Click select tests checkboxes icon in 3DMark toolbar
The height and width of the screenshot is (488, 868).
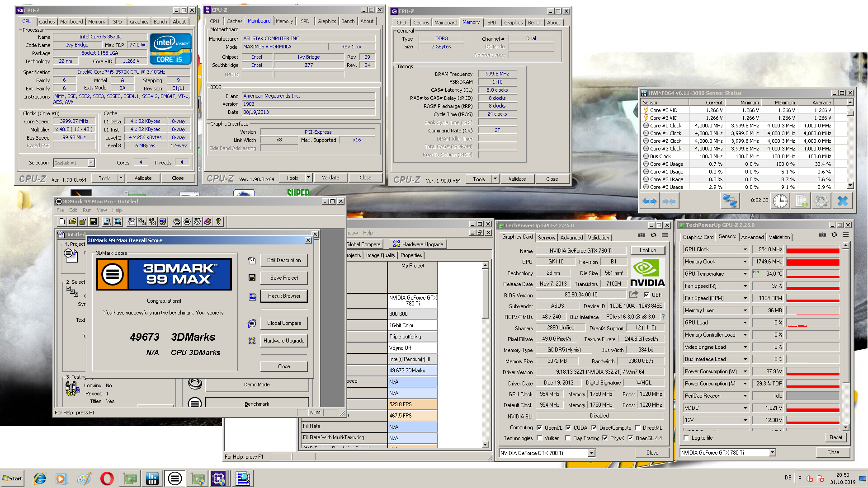142,221
